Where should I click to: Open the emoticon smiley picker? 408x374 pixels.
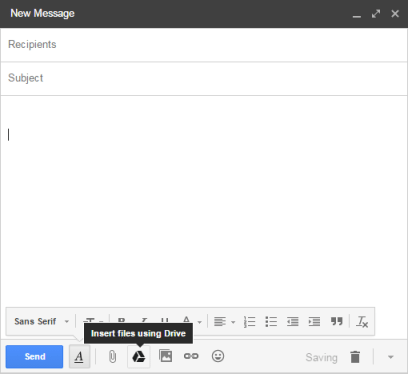[218, 356]
